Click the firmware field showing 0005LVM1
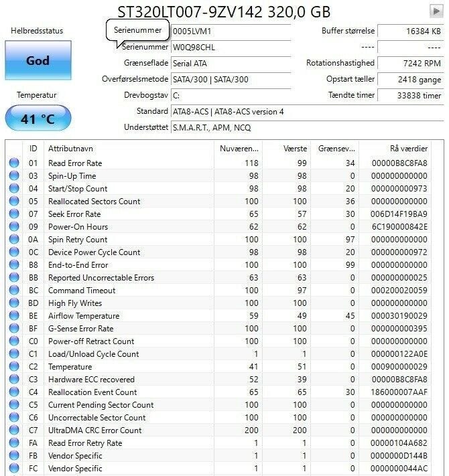Viewport: 449px width, 476px height. 231,31
